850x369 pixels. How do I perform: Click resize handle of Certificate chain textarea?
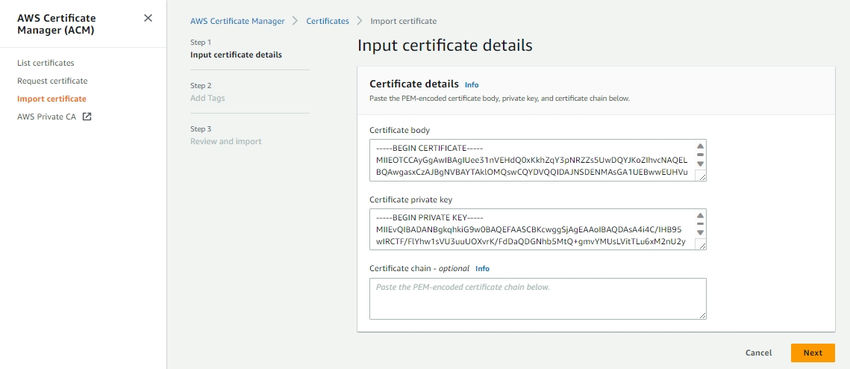click(x=703, y=315)
